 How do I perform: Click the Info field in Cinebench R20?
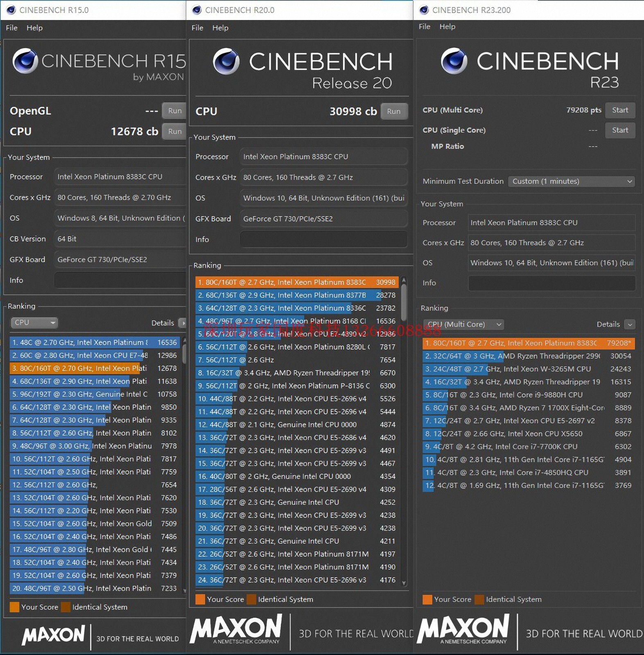click(323, 239)
